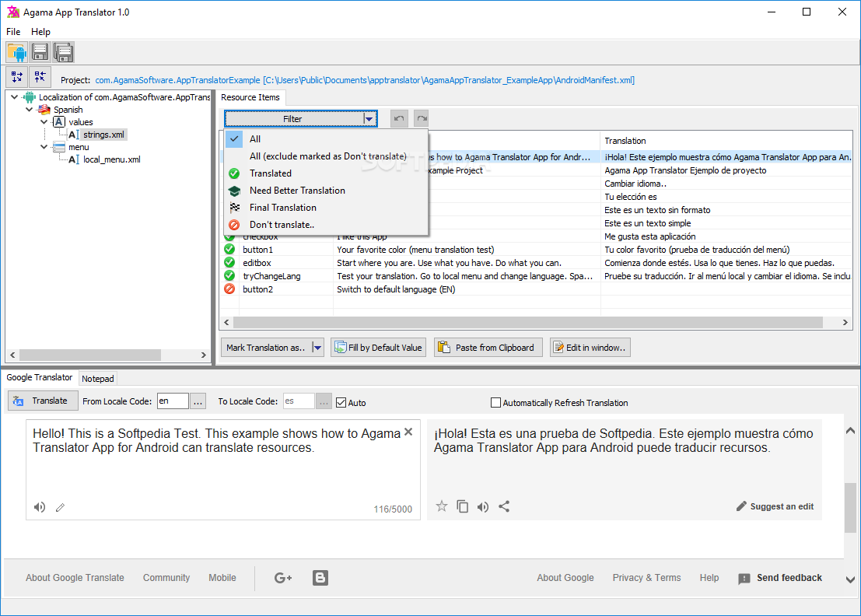The height and width of the screenshot is (616, 861).
Task: Collapse the menu tree node
Action: pyautogui.click(x=44, y=147)
